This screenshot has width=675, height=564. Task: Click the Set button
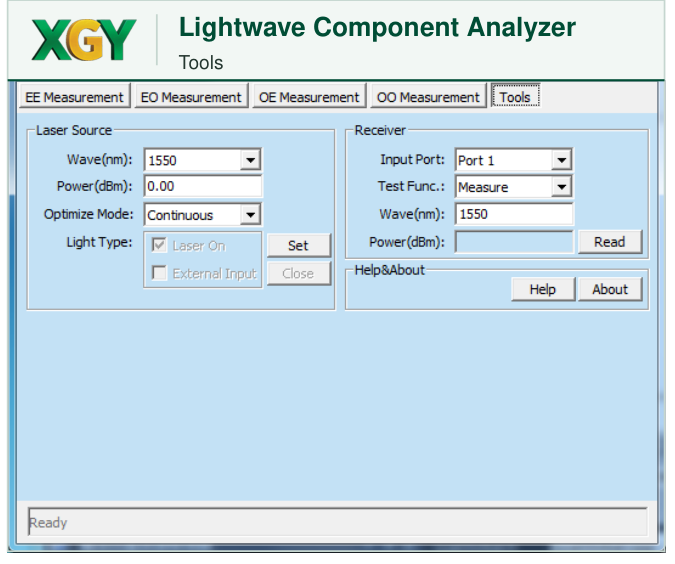(x=299, y=245)
